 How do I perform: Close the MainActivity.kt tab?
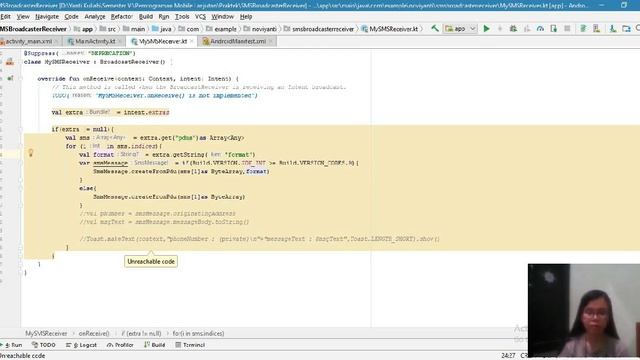point(120,41)
